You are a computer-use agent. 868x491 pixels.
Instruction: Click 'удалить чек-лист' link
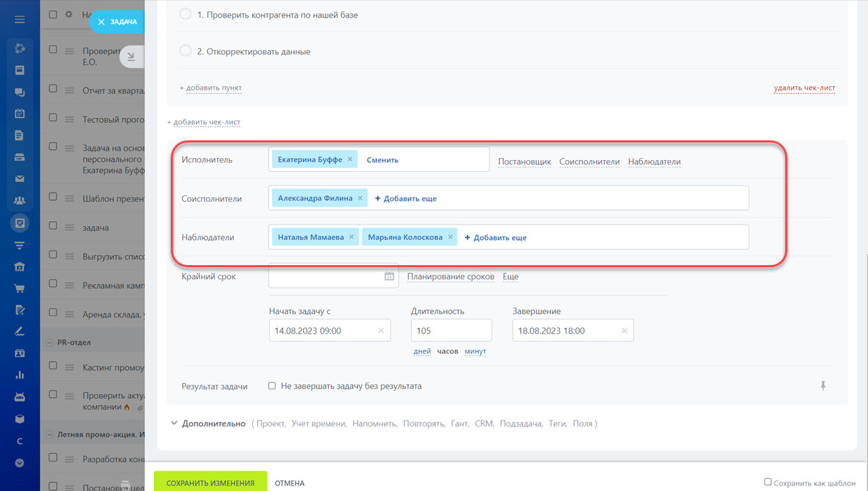click(804, 88)
